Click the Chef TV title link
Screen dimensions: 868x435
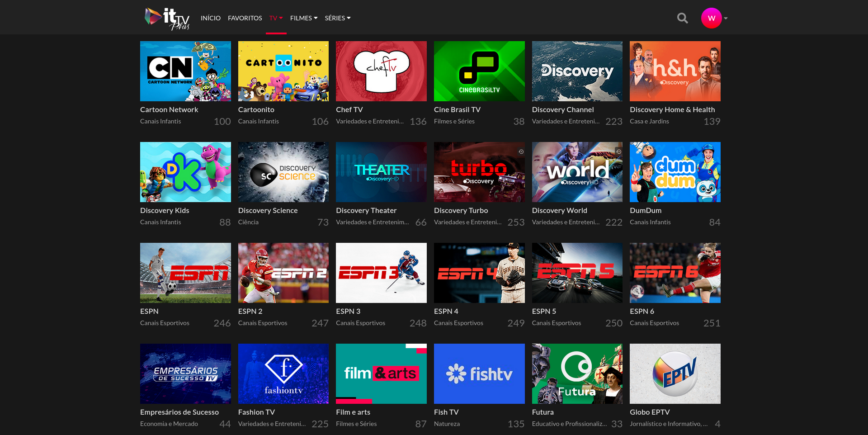pos(349,109)
